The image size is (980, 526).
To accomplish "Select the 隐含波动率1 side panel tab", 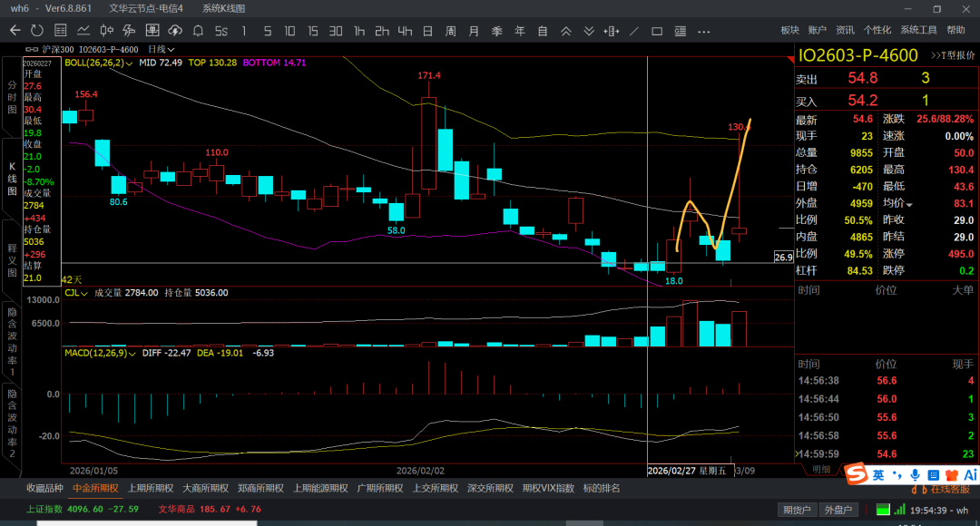I will click(x=12, y=341).
